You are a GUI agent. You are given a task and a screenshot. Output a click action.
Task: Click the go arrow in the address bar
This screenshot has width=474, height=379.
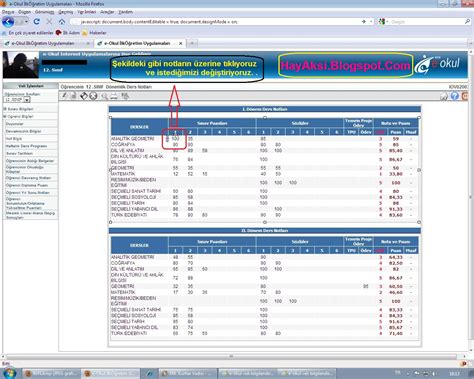pyautogui.click(x=364, y=22)
